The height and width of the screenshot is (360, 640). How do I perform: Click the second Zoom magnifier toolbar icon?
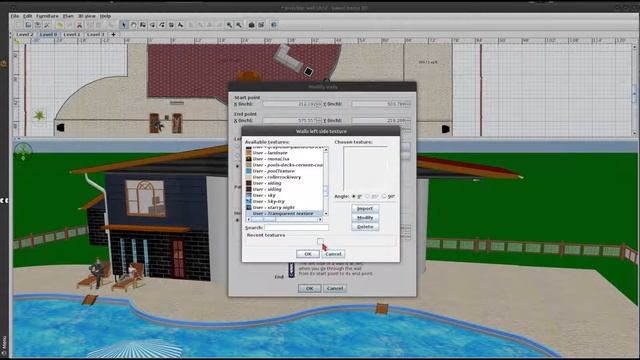click(x=239, y=25)
